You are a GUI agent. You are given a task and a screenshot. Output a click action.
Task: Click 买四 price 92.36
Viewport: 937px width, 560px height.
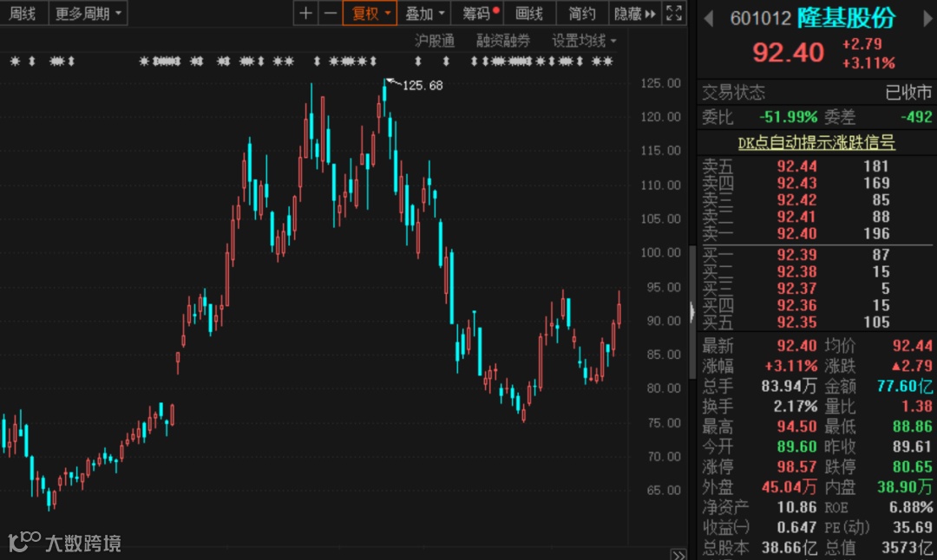[796, 305]
